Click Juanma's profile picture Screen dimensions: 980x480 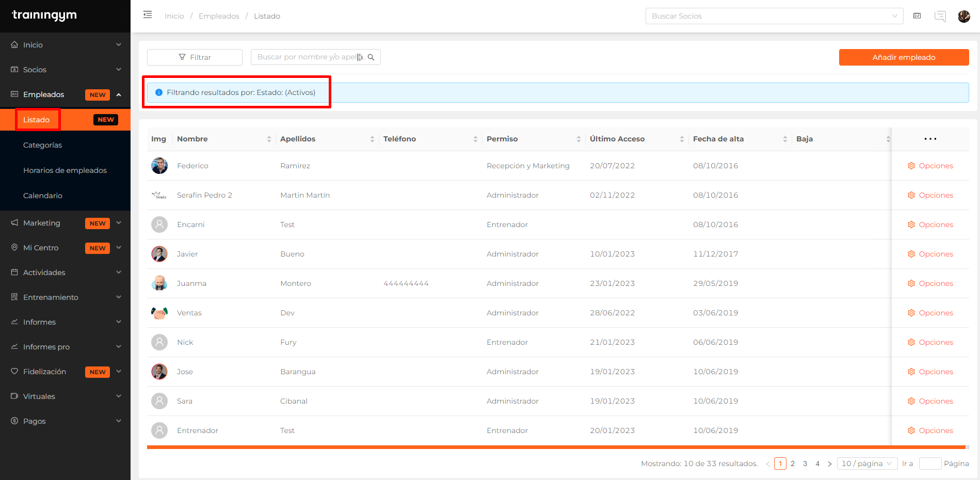pos(159,283)
